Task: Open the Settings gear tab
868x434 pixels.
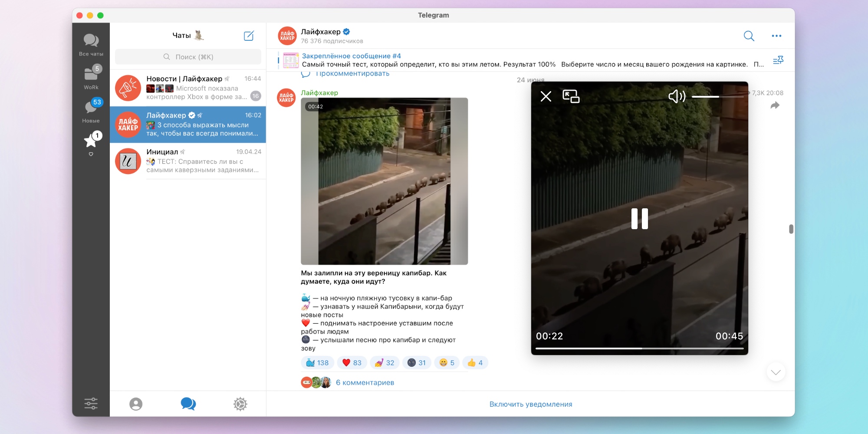Action: (240, 404)
